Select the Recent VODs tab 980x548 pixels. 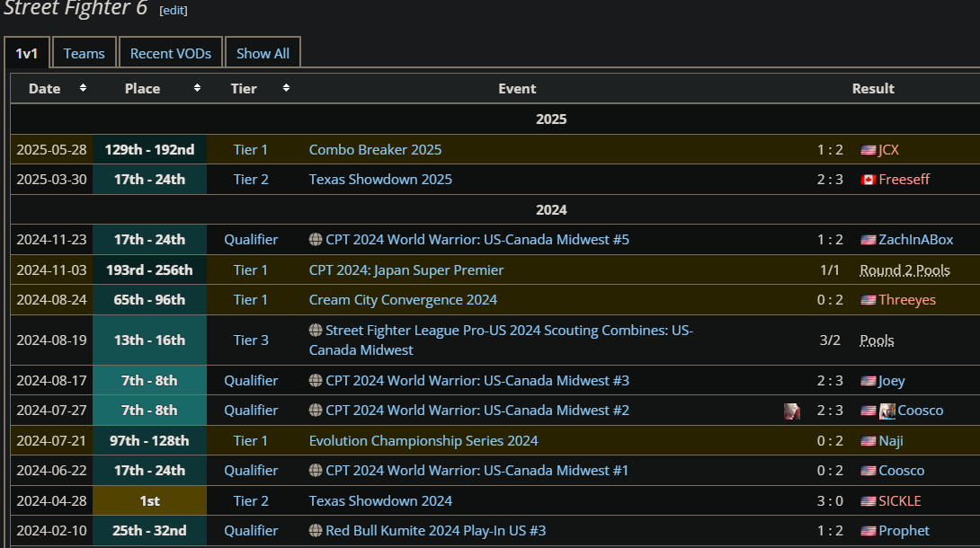pyautogui.click(x=171, y=54)
